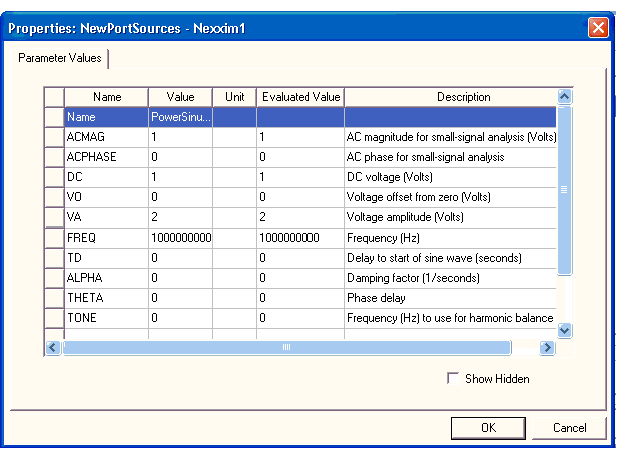Viewport: 620px width, 452px height.
Task: Edit the ALPHA value cell
Action: pyautogui.click(x=180, y=278)
